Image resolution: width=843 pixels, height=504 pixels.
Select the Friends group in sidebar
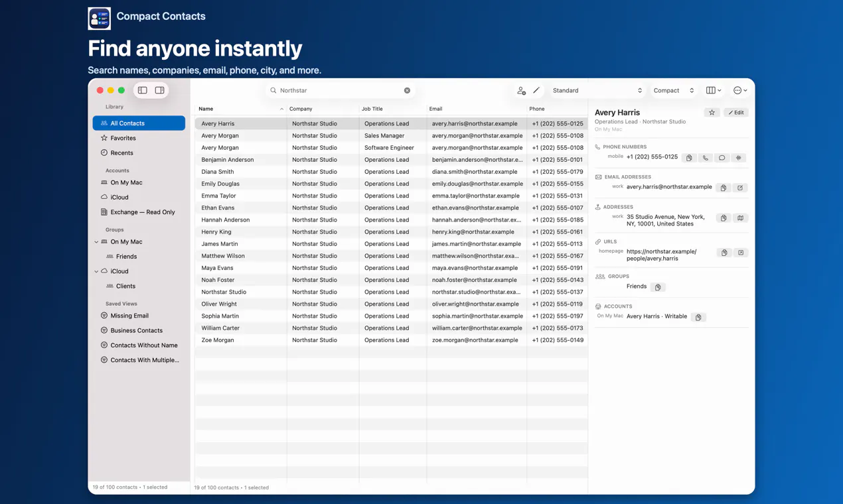pos(139,257)
